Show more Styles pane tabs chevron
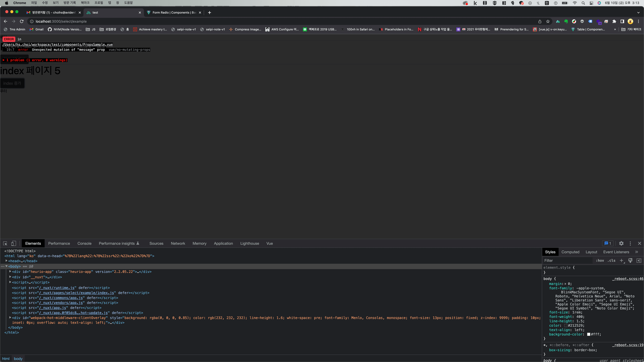The height and width of the screenshot is (362, 644). 636,252
